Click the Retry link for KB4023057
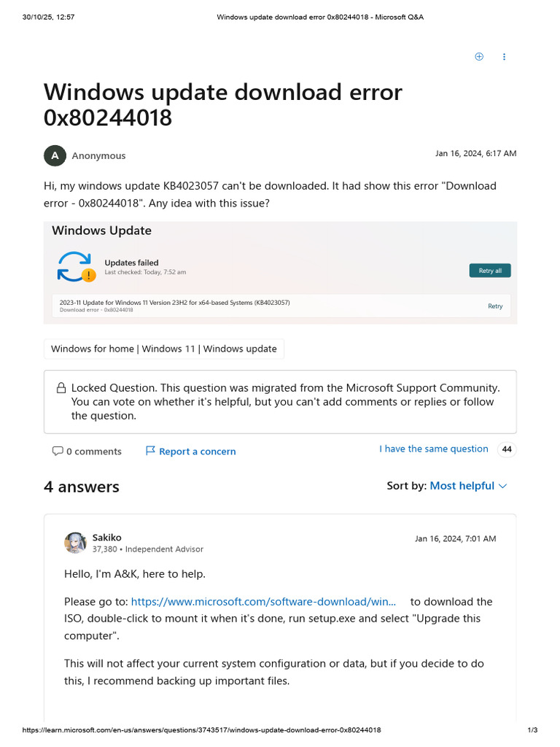The width and height of the screenshot is (560, 747). pyautogui.click(x=495, y=306)
